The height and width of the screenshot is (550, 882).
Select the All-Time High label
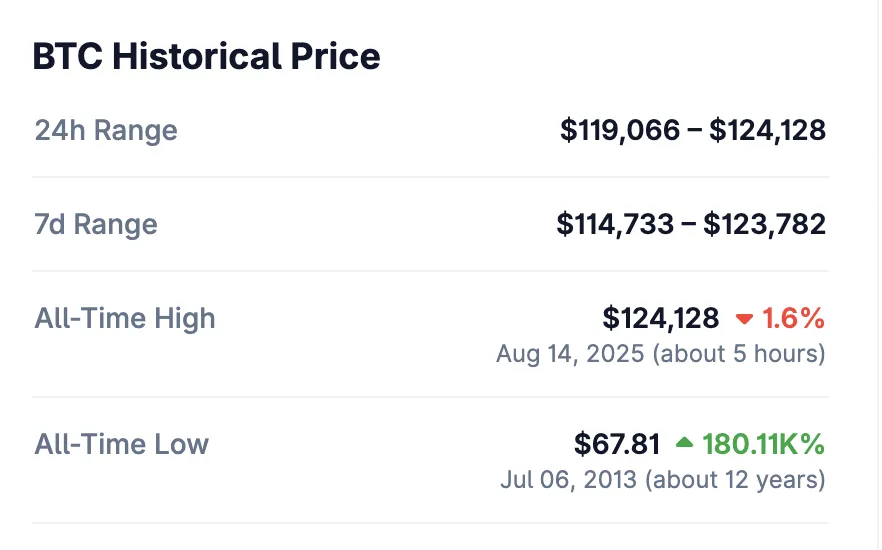(x=125, y=319)
